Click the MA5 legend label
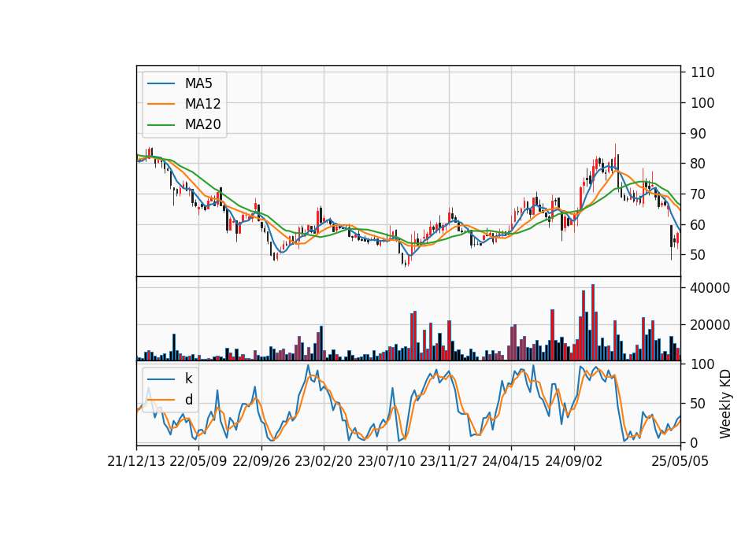The width and height of the screenshot is (756, 543). 198,83
